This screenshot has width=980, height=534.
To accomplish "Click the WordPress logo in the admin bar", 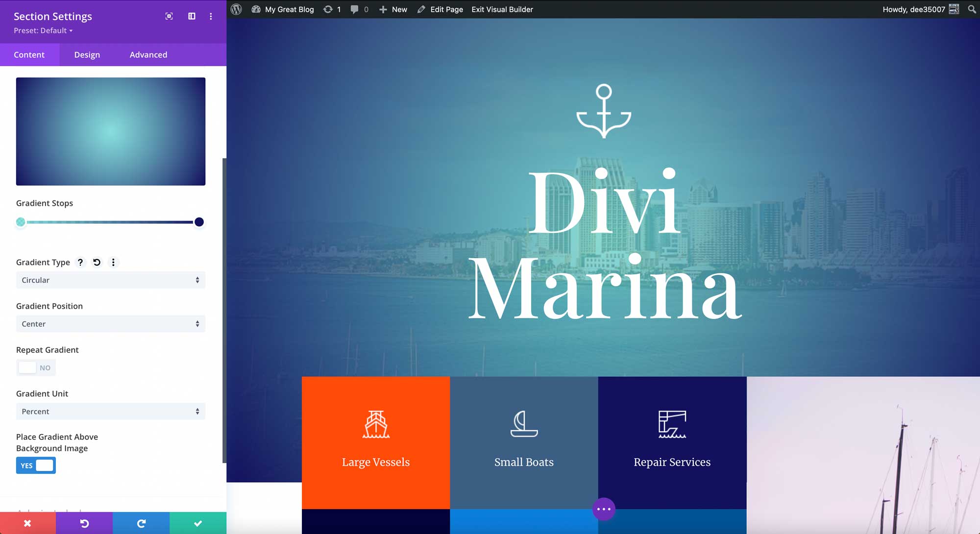I will pyautogui.click(x=236, y=9).
